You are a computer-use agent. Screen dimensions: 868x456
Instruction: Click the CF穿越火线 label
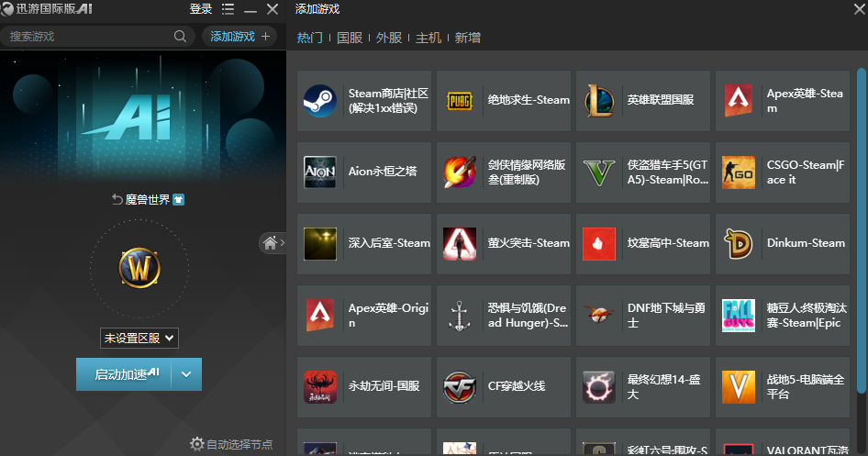517,385
